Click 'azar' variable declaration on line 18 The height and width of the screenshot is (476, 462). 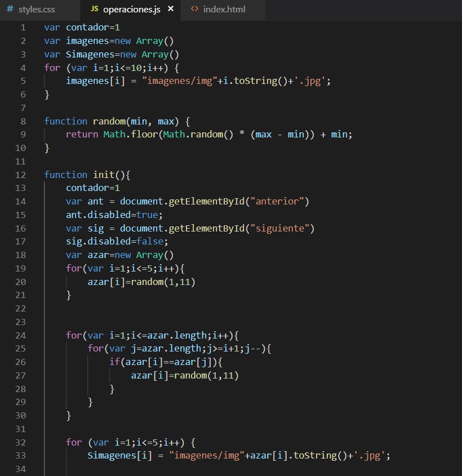[x=99, y=255]
